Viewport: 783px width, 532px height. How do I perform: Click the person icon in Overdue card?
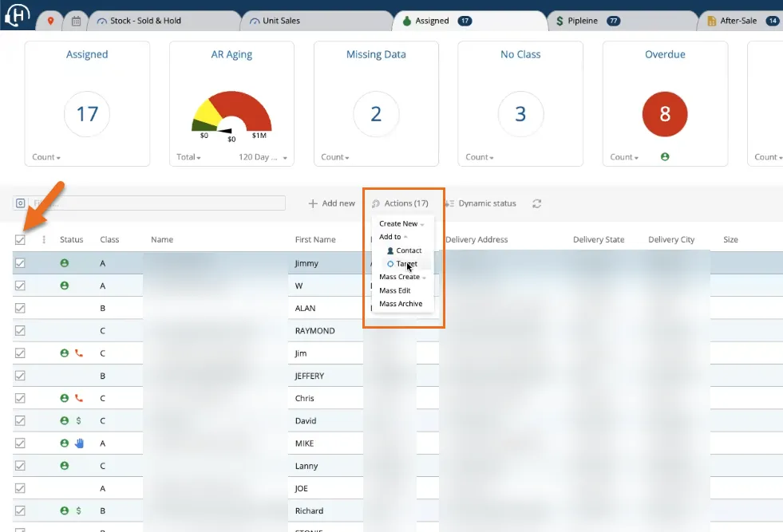click(665, 157)
